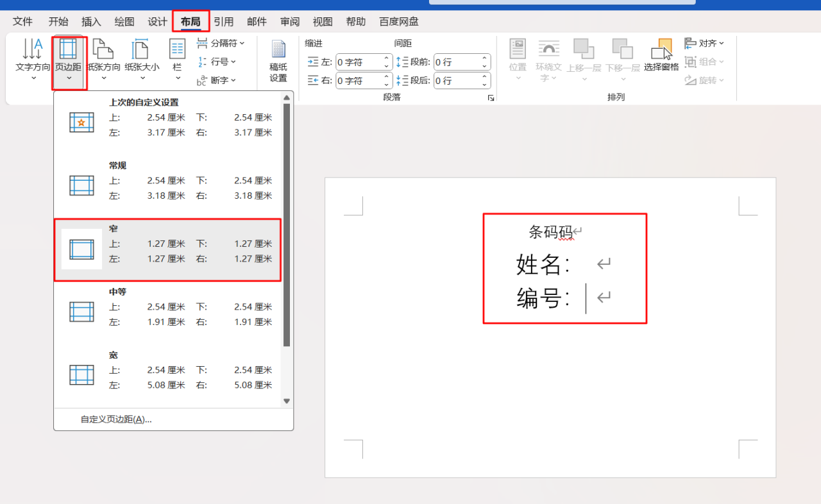
Task: Select the 常规 normal margin preset
Action: tap(168, 185)
